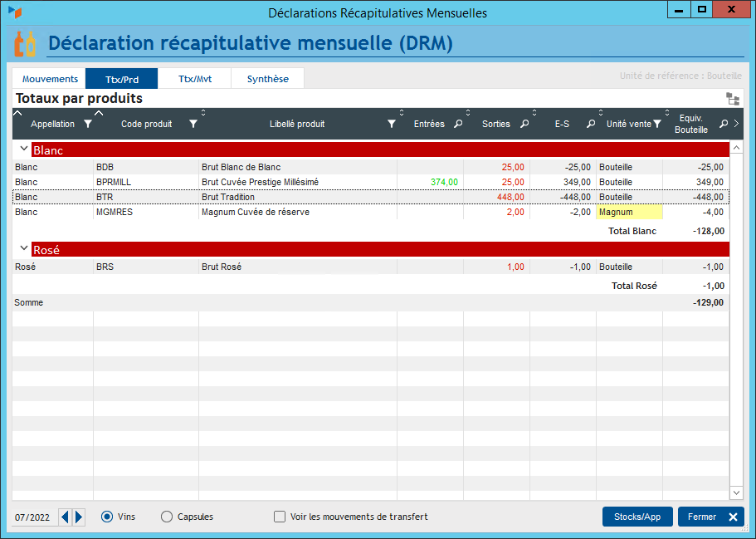Click the E-S column search magnifier

click(x=591, y=124)
